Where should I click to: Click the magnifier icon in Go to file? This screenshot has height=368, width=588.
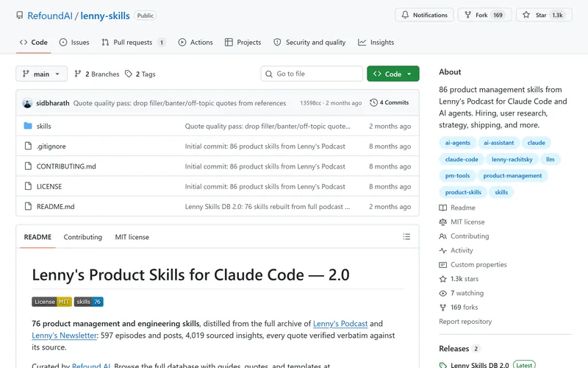[269, 74]
